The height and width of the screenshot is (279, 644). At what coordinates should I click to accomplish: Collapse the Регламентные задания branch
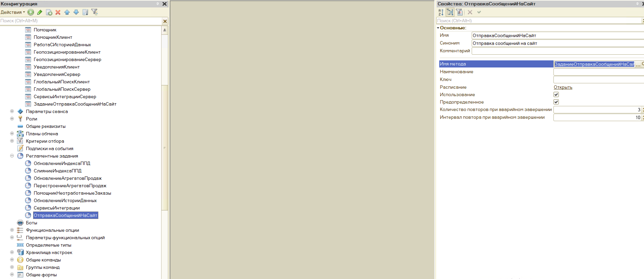pyautogui.click(x=12, y=156)
